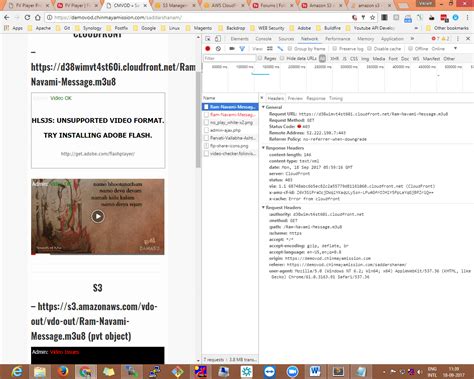The height and width of the screenshot is (379, 474).
Task: Open the get.adobe.com/flashplayer link
Action: coord(98,154)
